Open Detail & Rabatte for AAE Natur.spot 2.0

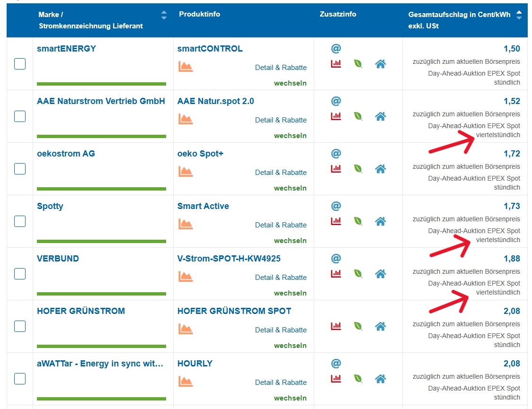click(x=281, y=120)
